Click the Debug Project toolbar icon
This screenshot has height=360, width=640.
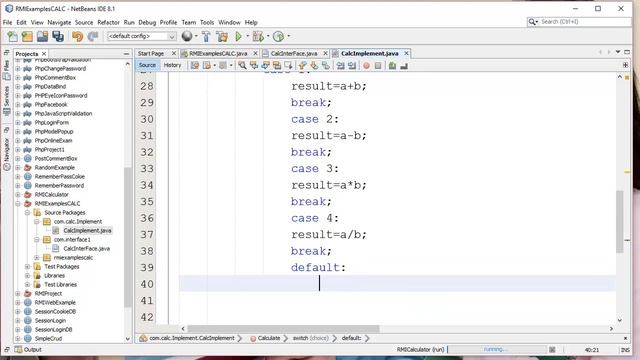[258, 36]
